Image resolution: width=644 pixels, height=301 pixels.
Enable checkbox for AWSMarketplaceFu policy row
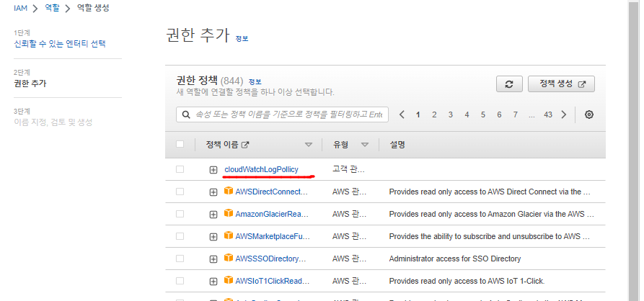[180, 236]
